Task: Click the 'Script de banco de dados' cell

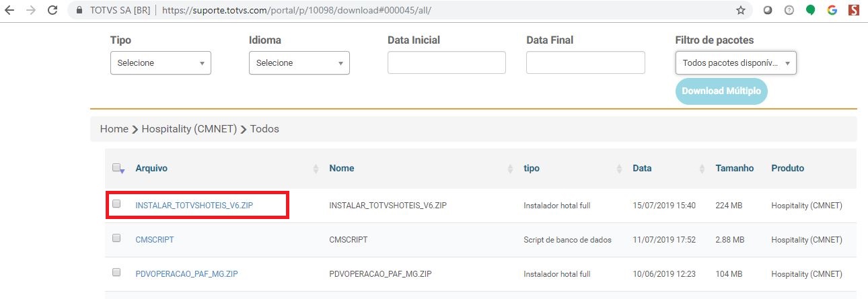Action: (567, 239)
